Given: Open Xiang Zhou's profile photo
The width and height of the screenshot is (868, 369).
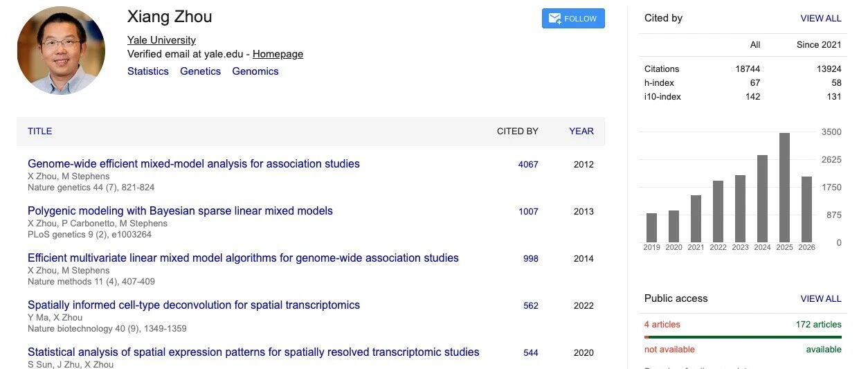Looking at the screenshot, I should coord(61,51).
